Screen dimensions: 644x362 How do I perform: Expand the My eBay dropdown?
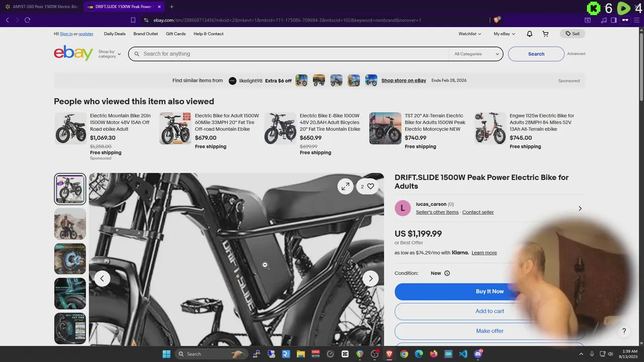pyautogui.click(x=505, y=34)
